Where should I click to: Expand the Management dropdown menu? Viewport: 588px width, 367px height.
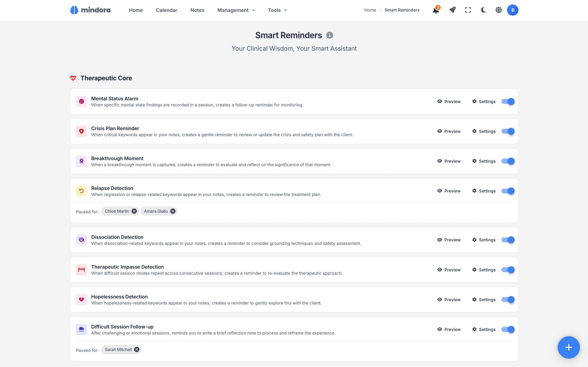click(236, 10)
